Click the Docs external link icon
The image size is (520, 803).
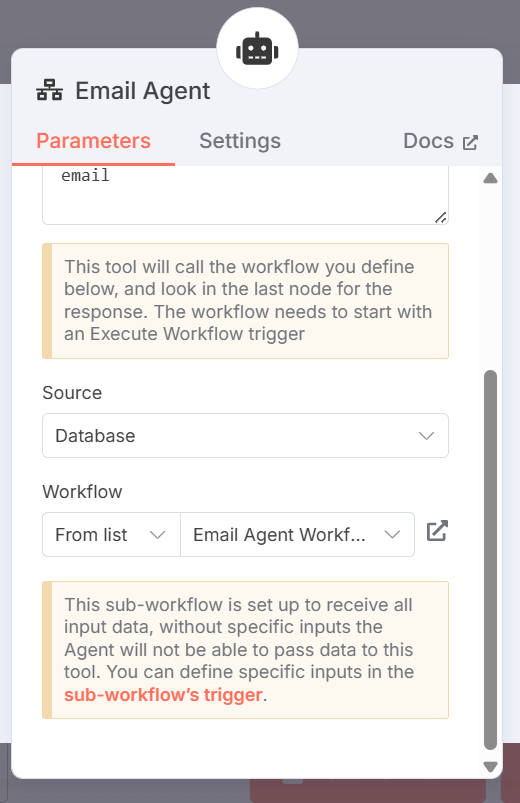pos(470,142)
